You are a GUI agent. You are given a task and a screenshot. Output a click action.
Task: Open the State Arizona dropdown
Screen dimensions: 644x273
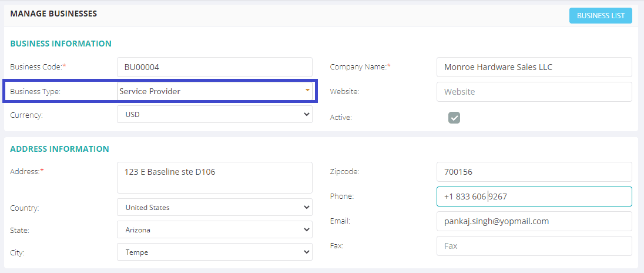pyautogui.click(x=215, y=229)
